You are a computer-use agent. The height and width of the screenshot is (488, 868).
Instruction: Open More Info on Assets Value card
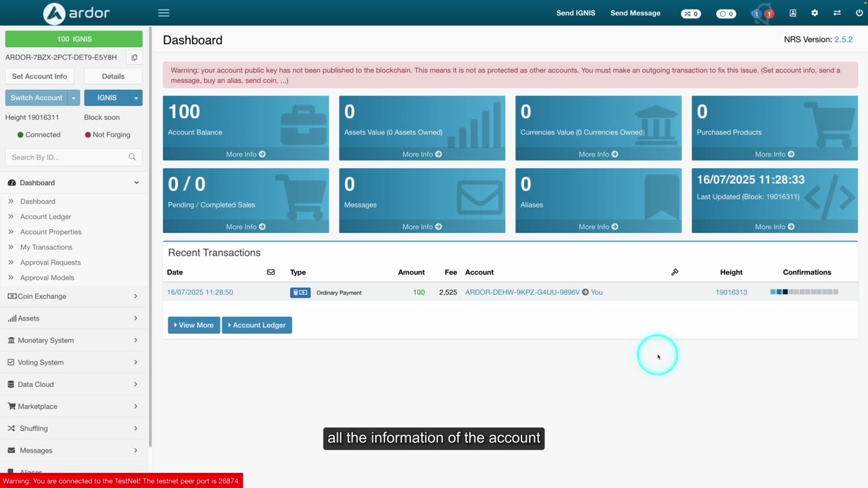422,154
